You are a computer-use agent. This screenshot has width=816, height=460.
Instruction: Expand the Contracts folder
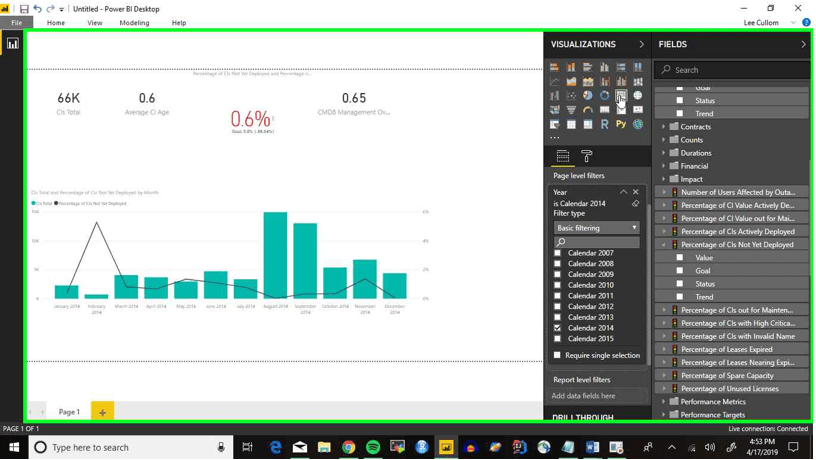[x=664, y=126]
